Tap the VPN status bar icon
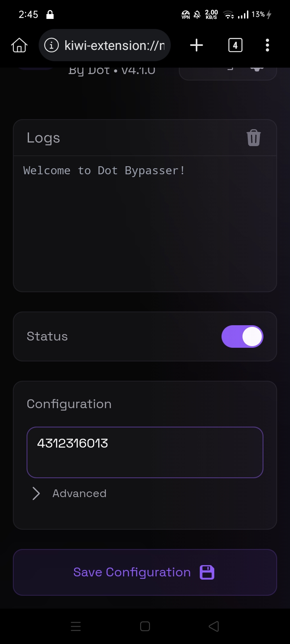Viewport: 290px width, 644px height. coord(186,15)
